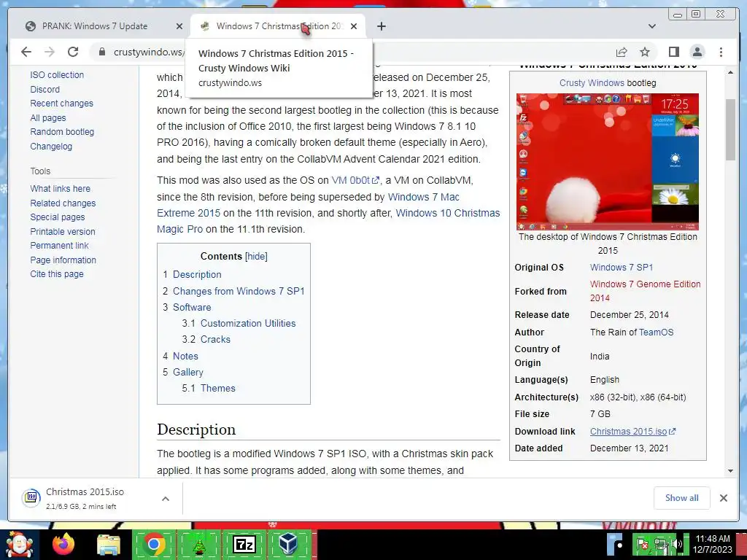Image resolution: width=747 pixels, height=560 pixels.
Task: Open What links here tool
Action: point(60,189)
